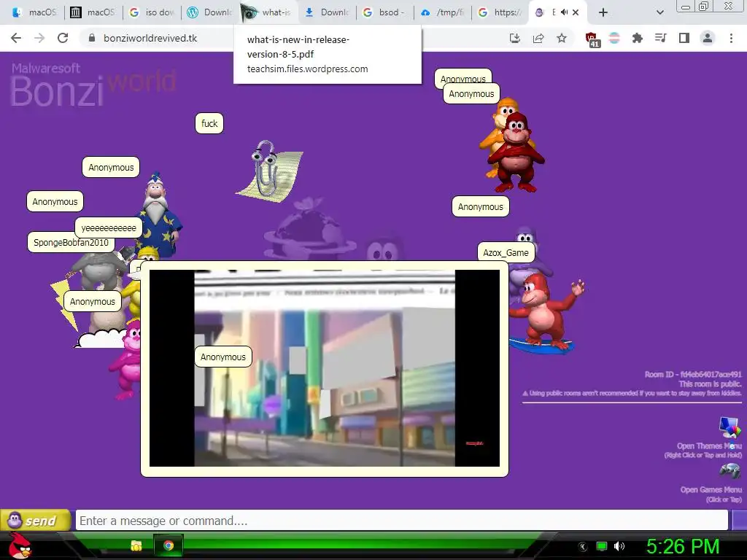
Task: Switch to the first macOS tab
Action: [x=34, y=12]
